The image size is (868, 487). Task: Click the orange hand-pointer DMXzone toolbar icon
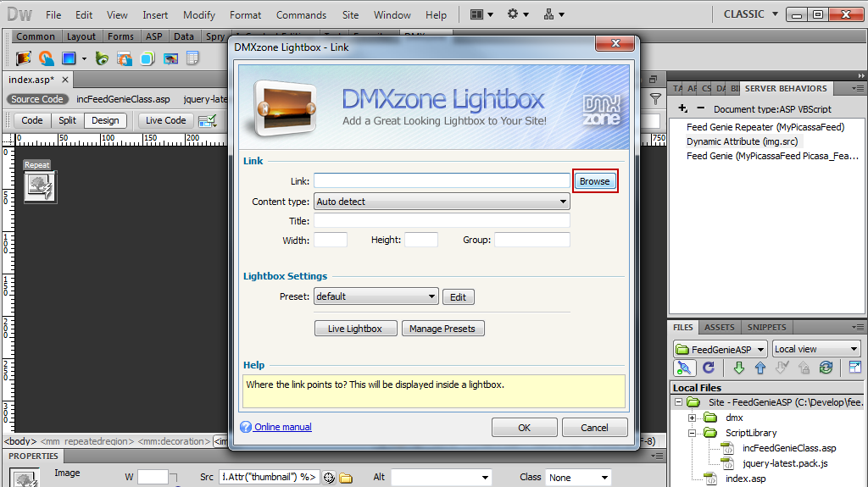tap(47, 58)
